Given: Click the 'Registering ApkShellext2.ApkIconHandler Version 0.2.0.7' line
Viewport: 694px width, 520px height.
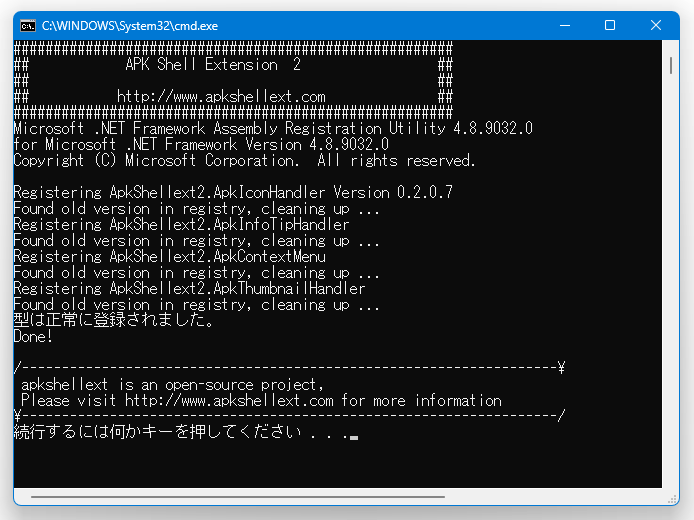Looking at the screenshot, I should tap(233, 193).
